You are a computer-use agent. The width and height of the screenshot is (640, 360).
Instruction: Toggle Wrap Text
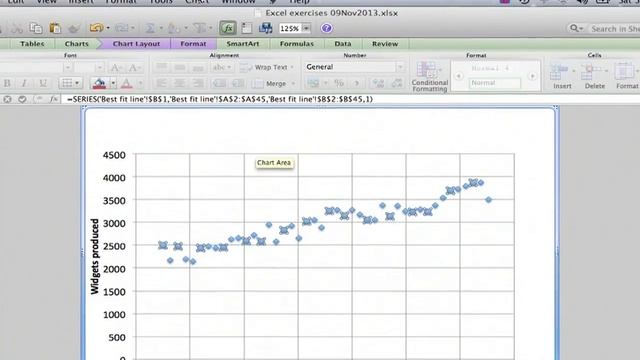266,67
